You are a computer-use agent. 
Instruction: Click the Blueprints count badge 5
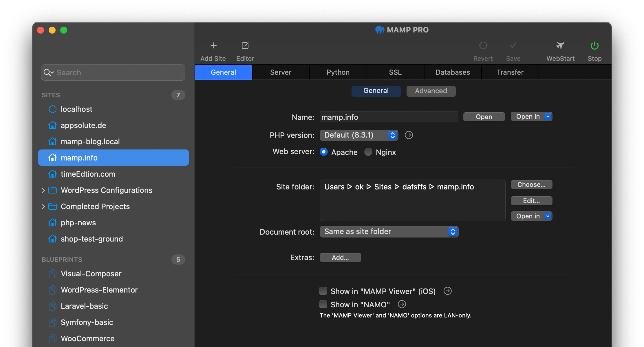[178, 260]
